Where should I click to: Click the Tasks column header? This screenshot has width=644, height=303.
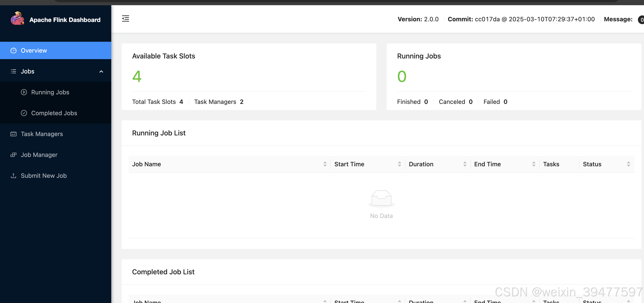pyautogui.click(x=551, y=164)
